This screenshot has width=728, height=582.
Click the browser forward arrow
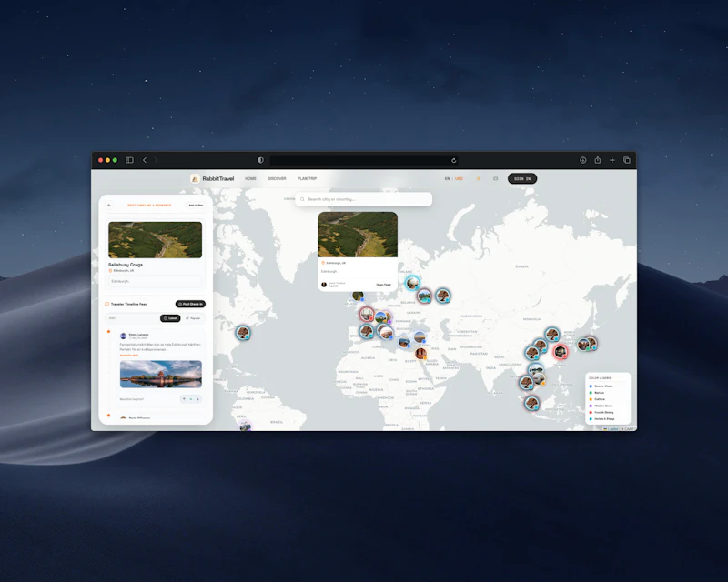point(156,160)
